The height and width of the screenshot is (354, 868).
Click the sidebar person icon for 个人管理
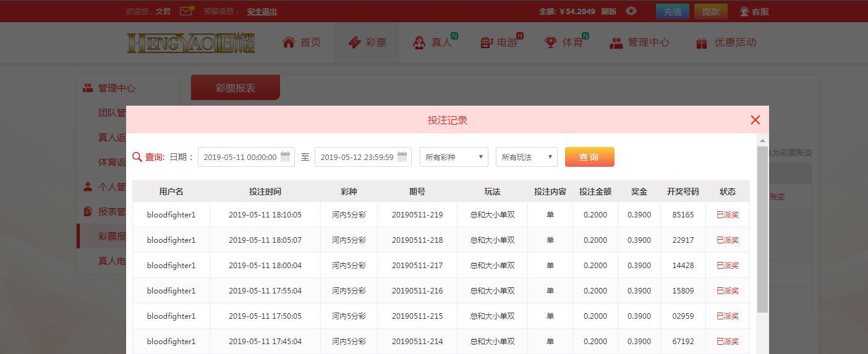click(x=88, y=187)
